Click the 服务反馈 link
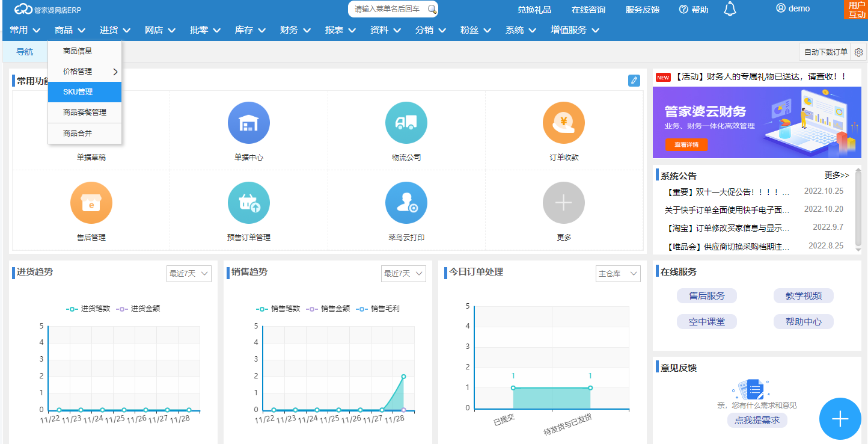 tap(643, 10)
